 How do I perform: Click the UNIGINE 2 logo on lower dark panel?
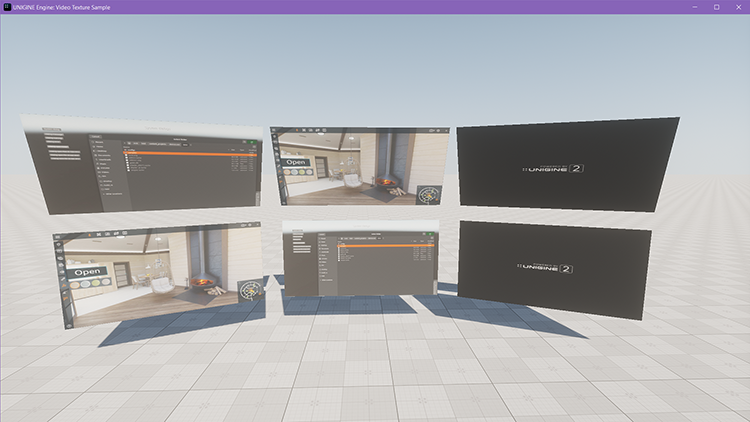pyautogui.click(x=546, y=268)
